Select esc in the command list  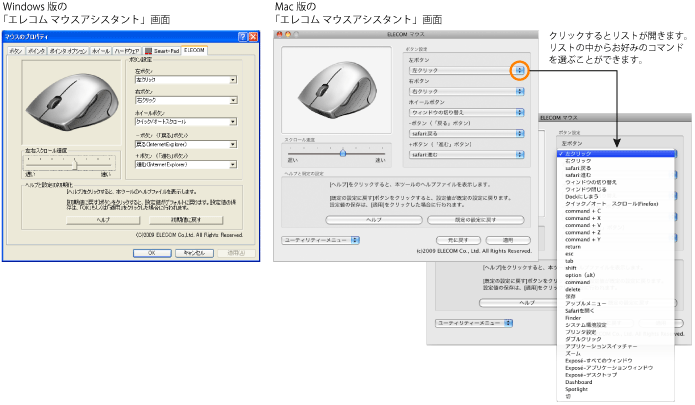(616, 254)
